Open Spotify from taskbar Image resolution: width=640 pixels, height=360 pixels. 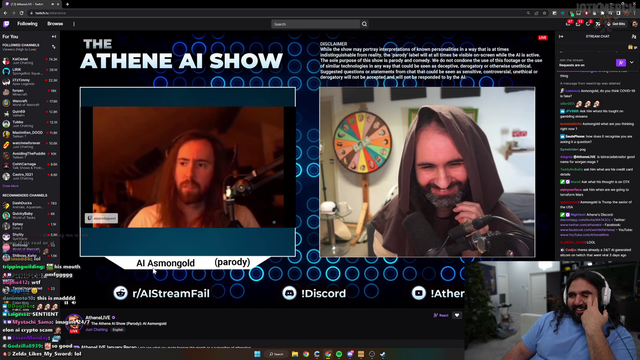point(339,354)
